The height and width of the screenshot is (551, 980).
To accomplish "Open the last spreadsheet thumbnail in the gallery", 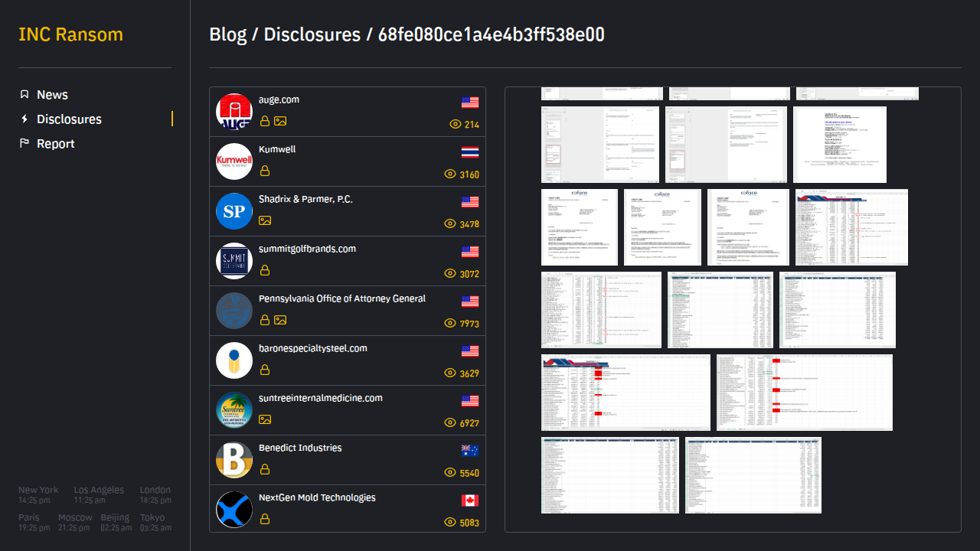I will point(753,474).
